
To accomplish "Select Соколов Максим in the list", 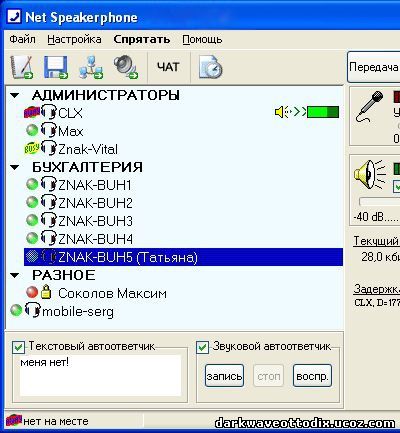I will coord(112,293).
